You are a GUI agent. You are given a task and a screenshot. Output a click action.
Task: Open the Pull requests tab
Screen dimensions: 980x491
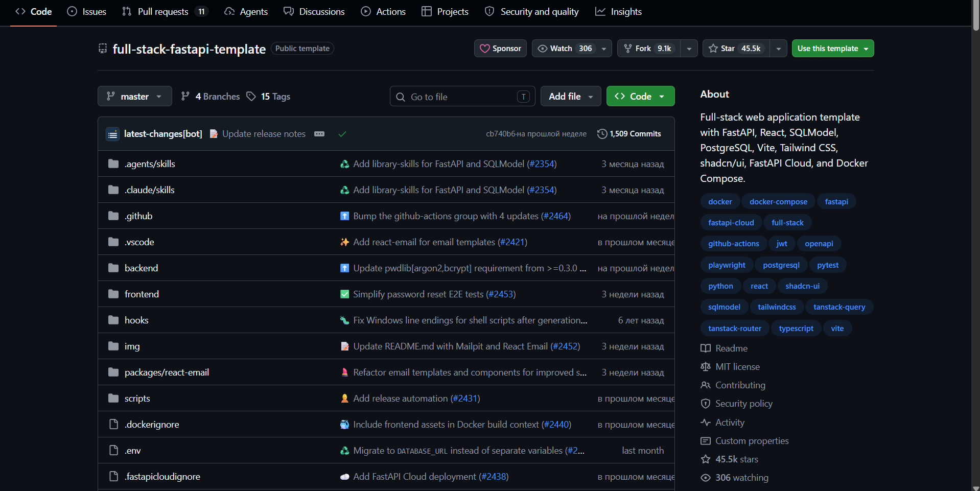tap(166, 11)
